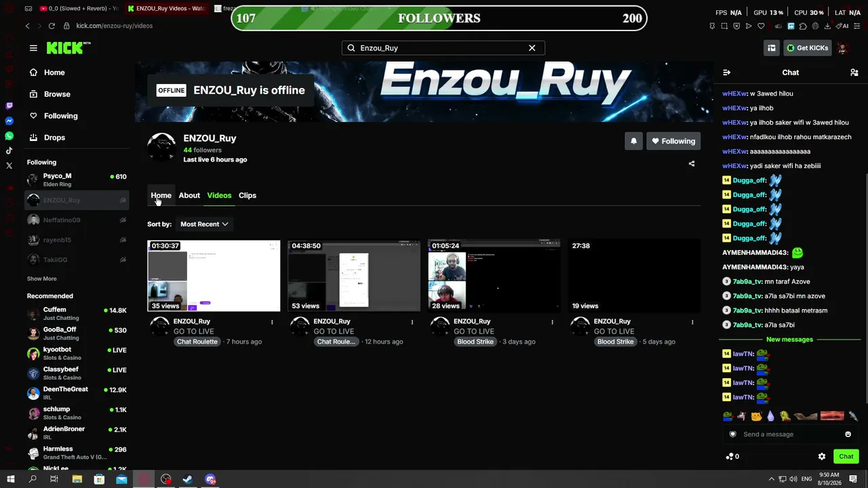Expand the Following list with Show More
The height and width of the screenshot is (488, 868).
pos(42,279)
